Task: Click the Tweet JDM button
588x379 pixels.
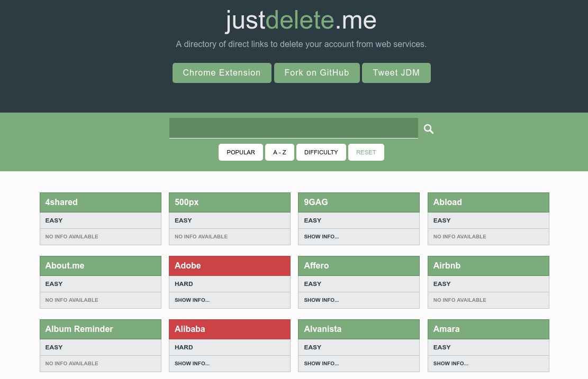Action: pyautogui.click(x=396, y=72)
